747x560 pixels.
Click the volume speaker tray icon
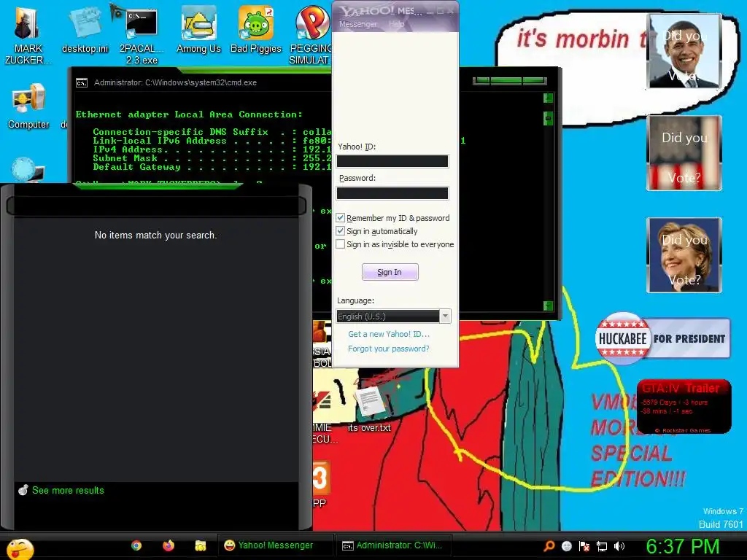619,546
